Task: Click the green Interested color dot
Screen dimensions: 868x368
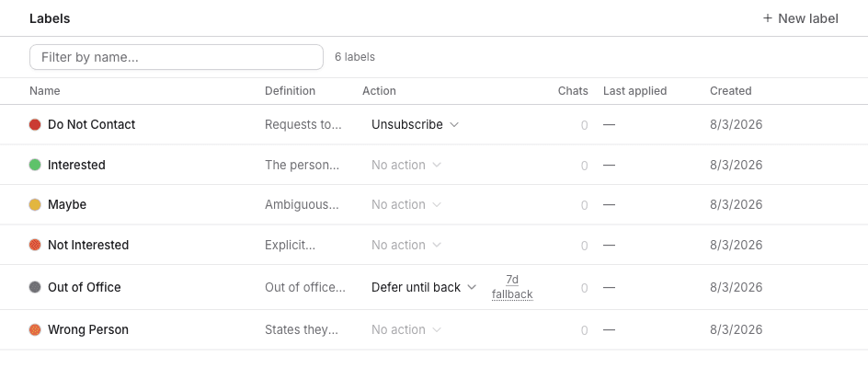Action: (35, 166)
